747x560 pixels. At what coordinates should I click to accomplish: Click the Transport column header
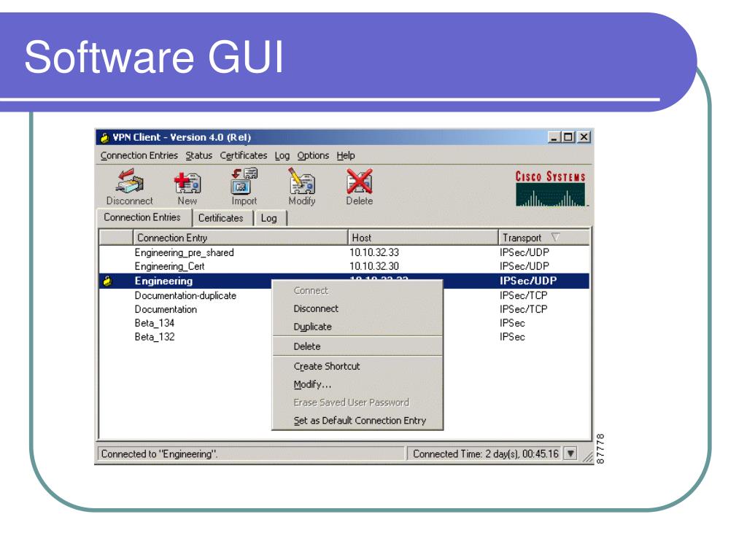(543, 237)
